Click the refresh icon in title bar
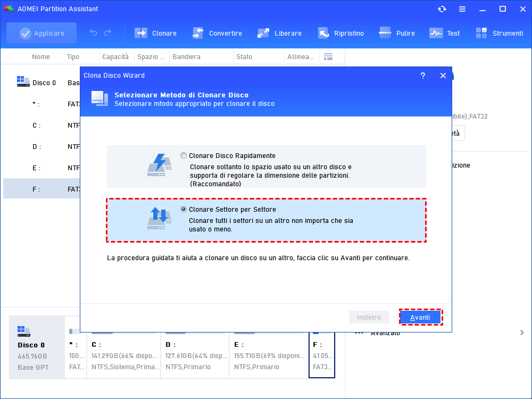 (x=442, y=9)
